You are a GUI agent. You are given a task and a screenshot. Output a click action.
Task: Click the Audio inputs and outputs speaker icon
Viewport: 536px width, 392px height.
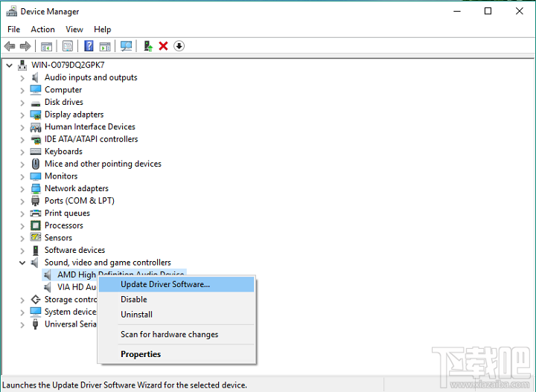pos(35,77)
